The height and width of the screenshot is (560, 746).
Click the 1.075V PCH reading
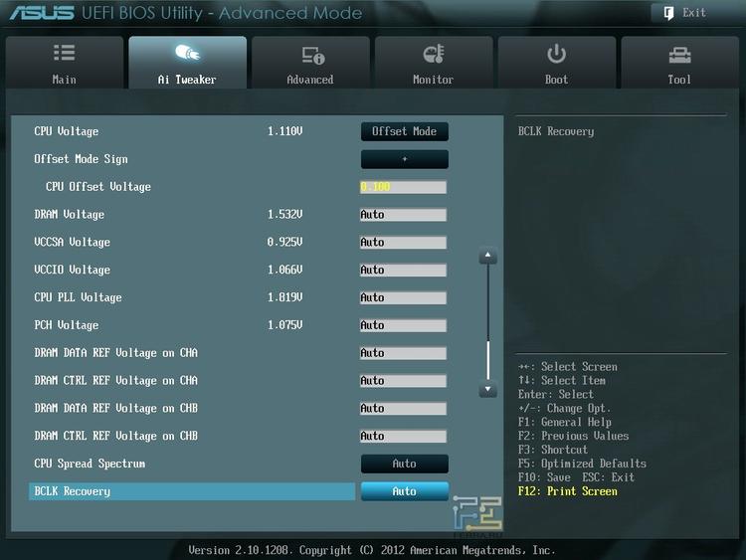(x=285, y=325)
